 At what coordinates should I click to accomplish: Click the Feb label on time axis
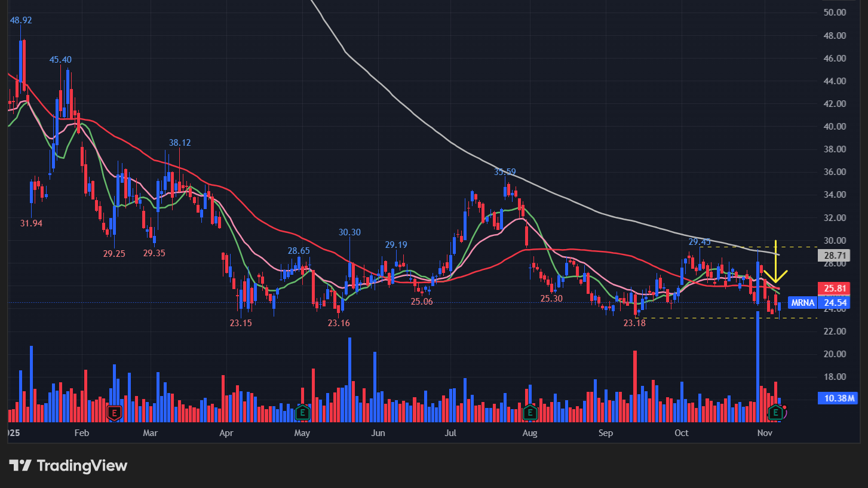[82, 433]
